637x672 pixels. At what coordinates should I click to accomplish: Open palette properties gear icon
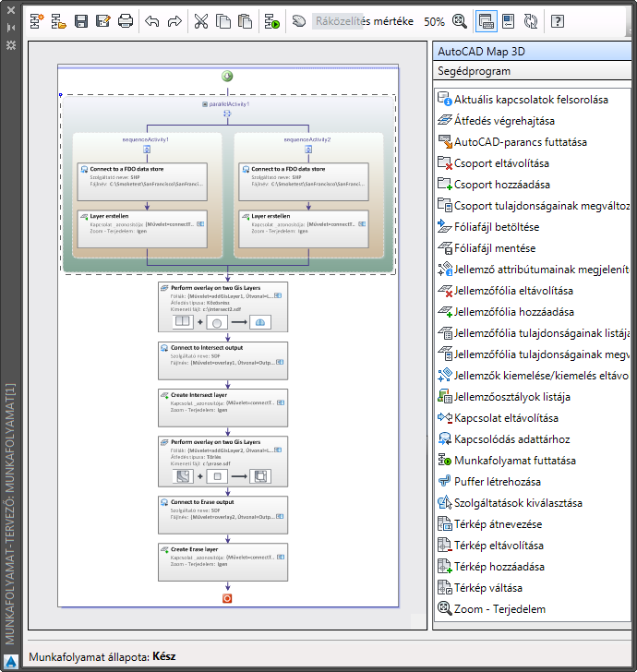click(11, 45)
